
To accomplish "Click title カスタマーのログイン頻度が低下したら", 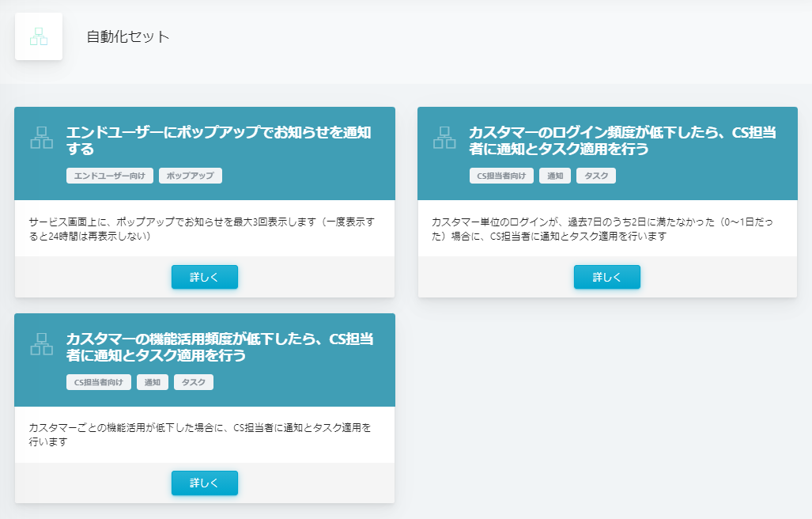I will pos(622,140).
